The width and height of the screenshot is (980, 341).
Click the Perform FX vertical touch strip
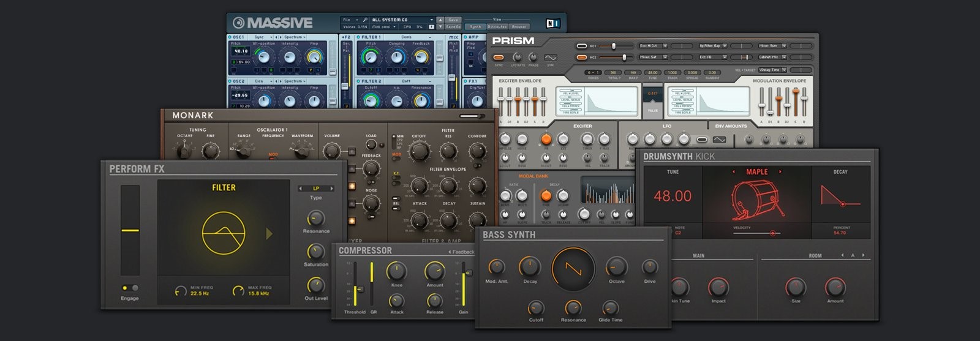130,230
